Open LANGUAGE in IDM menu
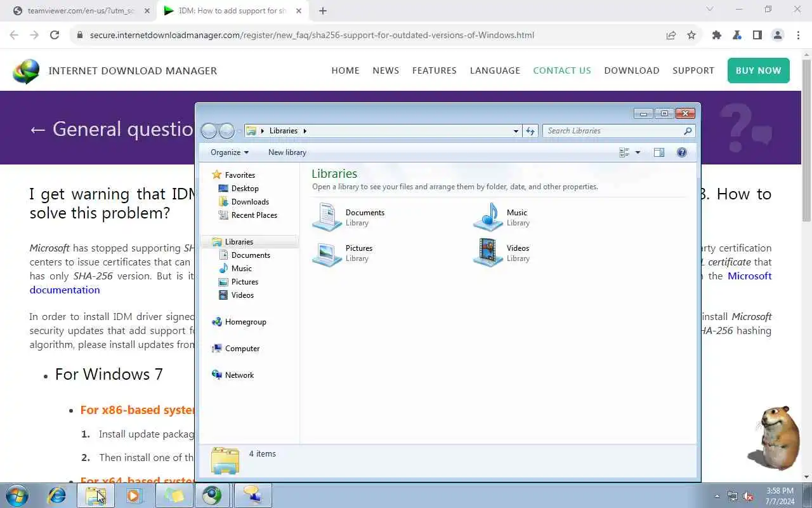Image resolution: width=812 pixels, height=508 pixels. [x=495, y=70]
